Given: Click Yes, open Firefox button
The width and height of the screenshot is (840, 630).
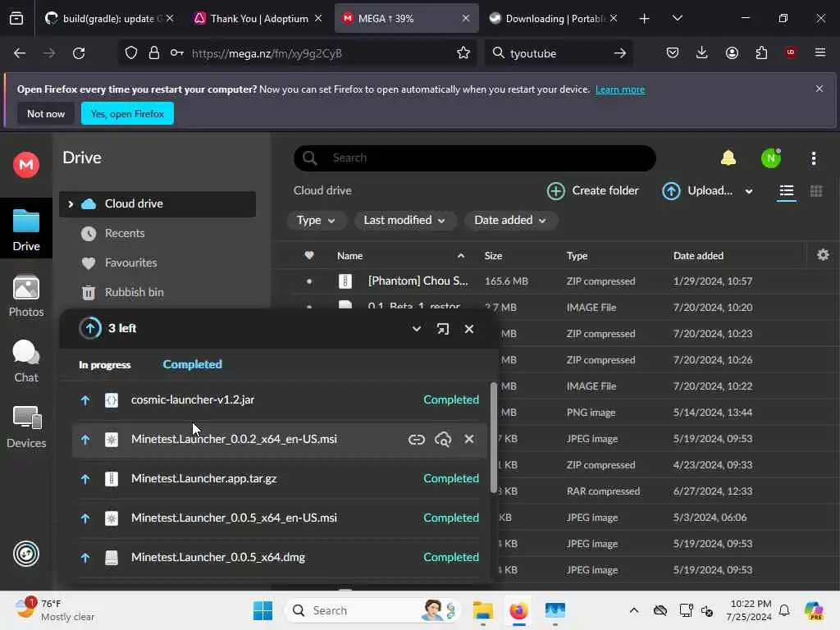Looking at the screenshot, I should pyautogui.click(x=127, y=113).
